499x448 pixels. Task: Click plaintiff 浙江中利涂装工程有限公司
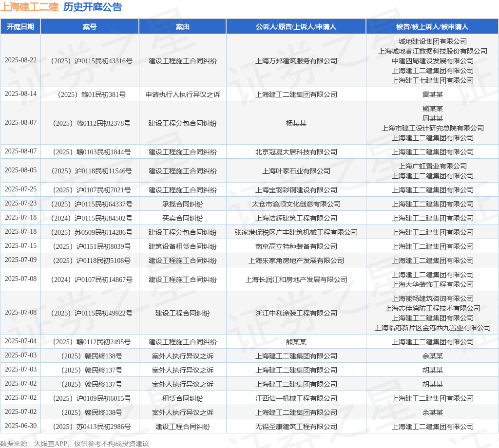[x=296, y=313]
